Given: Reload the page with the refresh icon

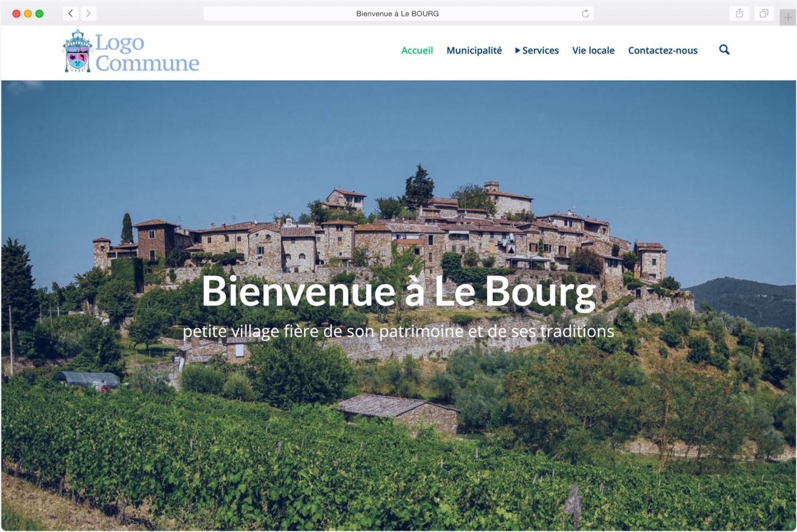Looking at the screenshot, I should 585,14.
